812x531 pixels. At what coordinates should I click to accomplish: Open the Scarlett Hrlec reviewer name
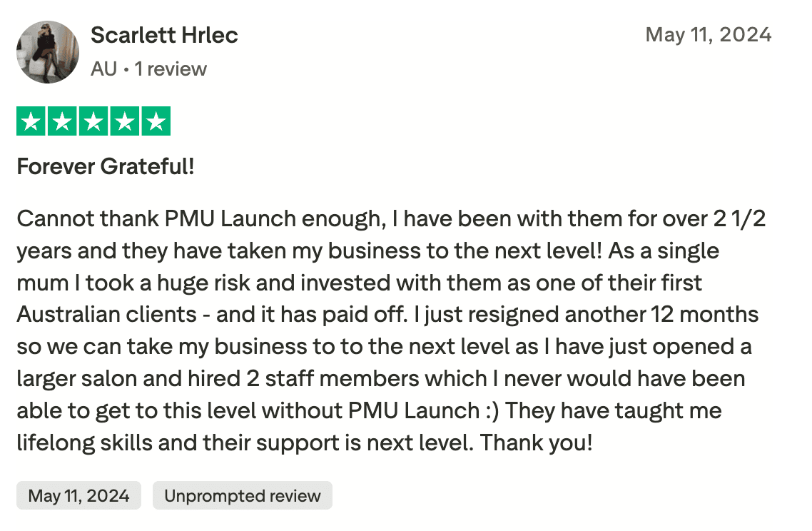coord(164,35)
